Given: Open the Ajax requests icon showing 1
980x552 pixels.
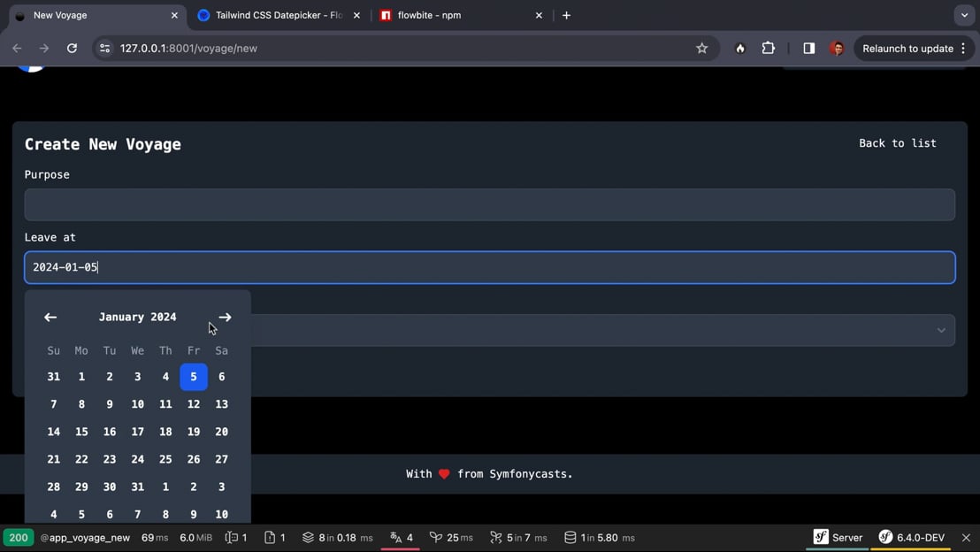Looking at the screenshot, I should coord(275,538).
